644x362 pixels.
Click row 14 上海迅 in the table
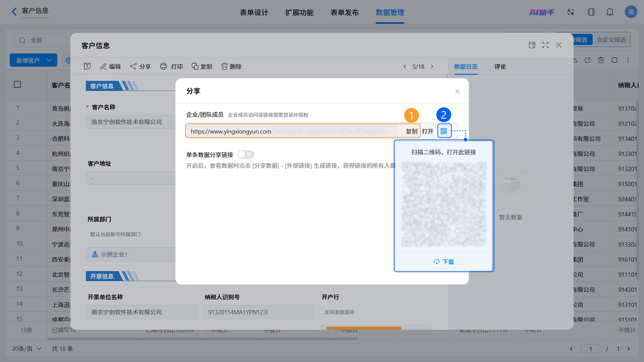click(x=38, y=304)
